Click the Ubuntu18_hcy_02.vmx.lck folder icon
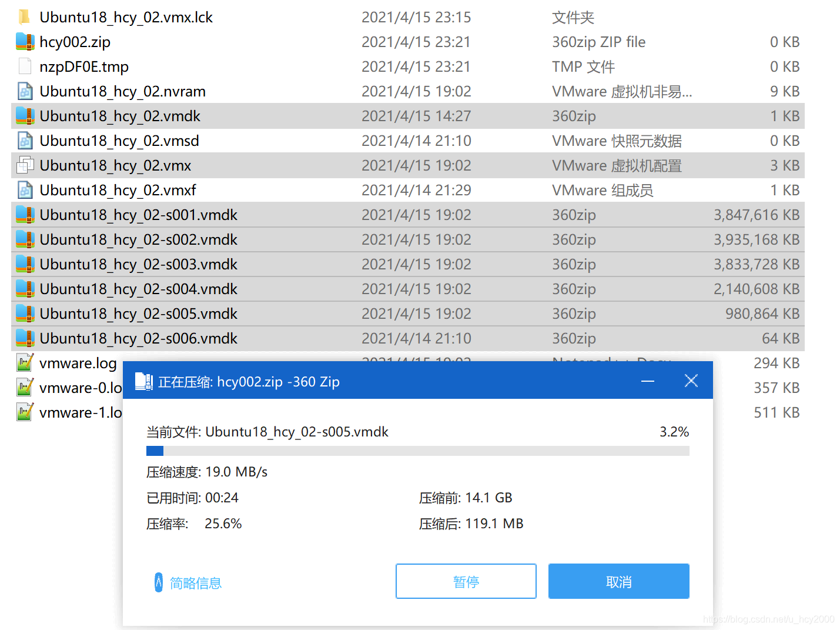840x630 pixels. point(25,17)
